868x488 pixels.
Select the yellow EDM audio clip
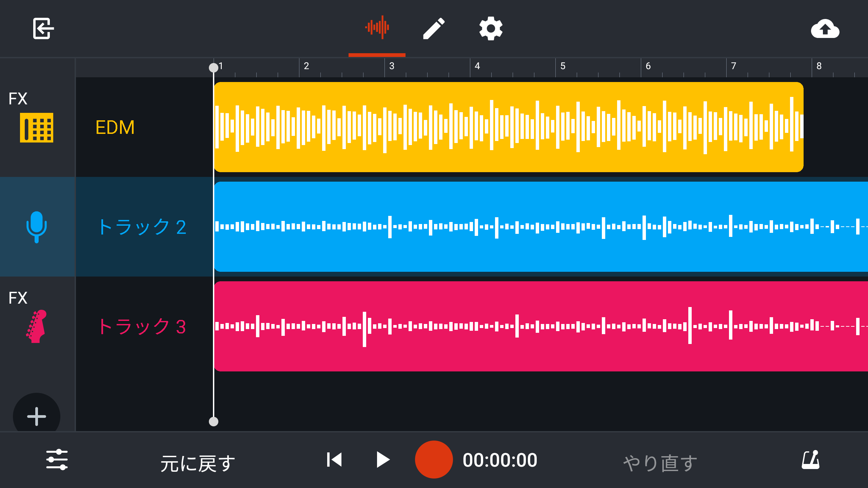point(509,127)
